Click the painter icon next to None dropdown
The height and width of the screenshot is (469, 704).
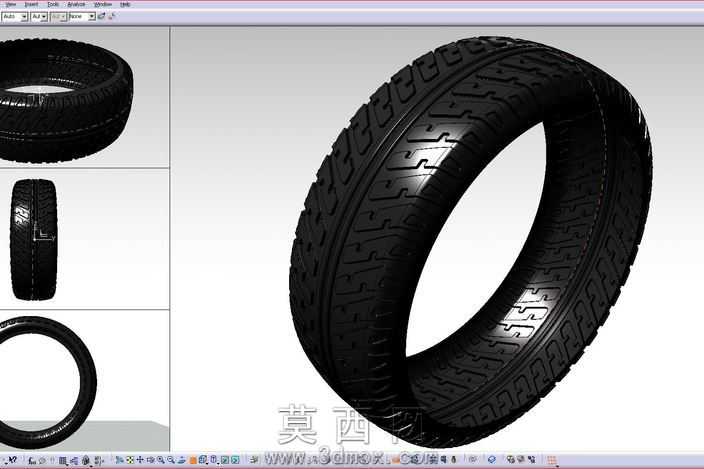101,16
